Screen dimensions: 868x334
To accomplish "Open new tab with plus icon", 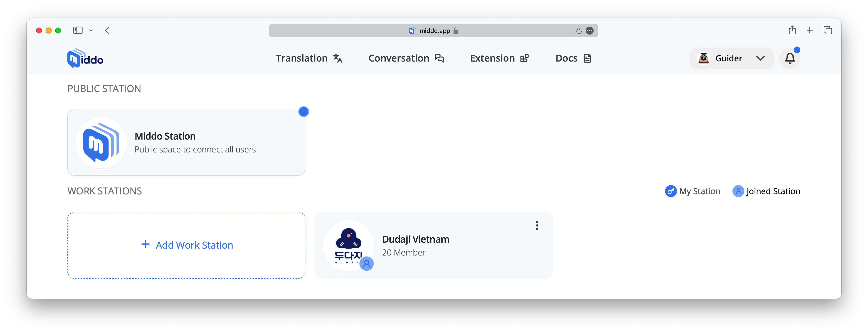I will click(x=809, y=30).
